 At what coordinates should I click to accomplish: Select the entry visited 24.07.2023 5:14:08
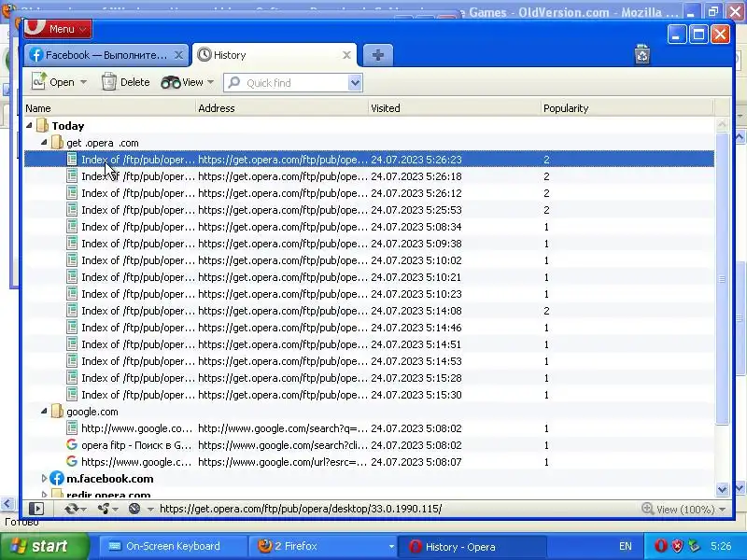pyautogui.click(x=369, y=311)
